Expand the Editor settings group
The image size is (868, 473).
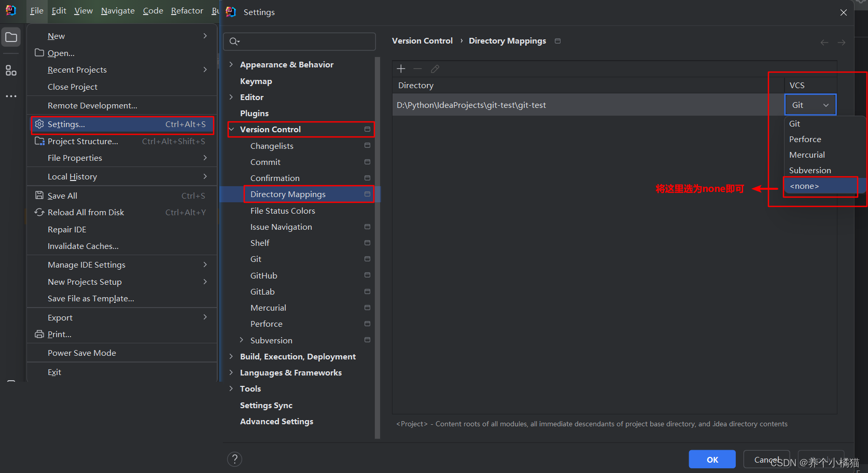pyautogui.click(x=231, y=97)
